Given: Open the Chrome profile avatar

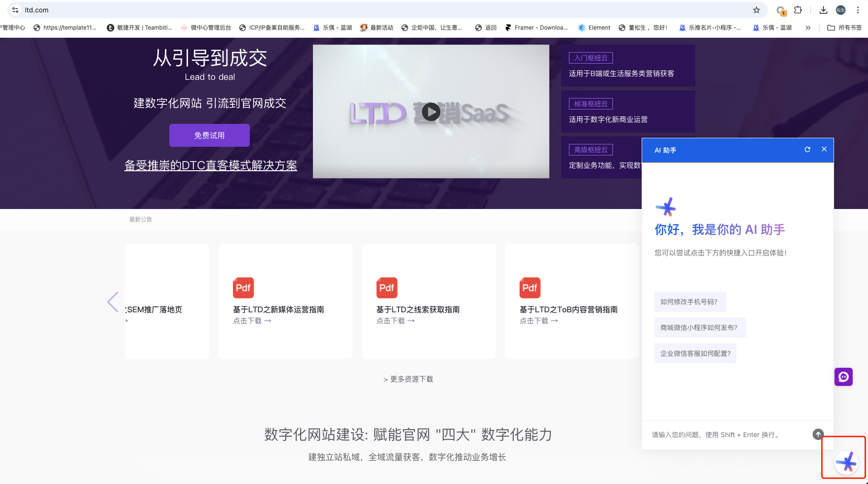Looking at the screenshot, I should (x=841, y=10).
